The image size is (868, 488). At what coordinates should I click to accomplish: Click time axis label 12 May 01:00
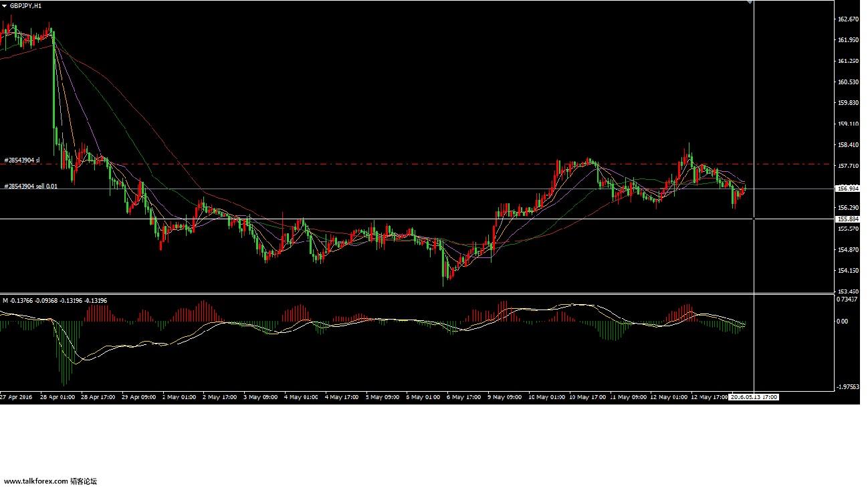(670, 397)
